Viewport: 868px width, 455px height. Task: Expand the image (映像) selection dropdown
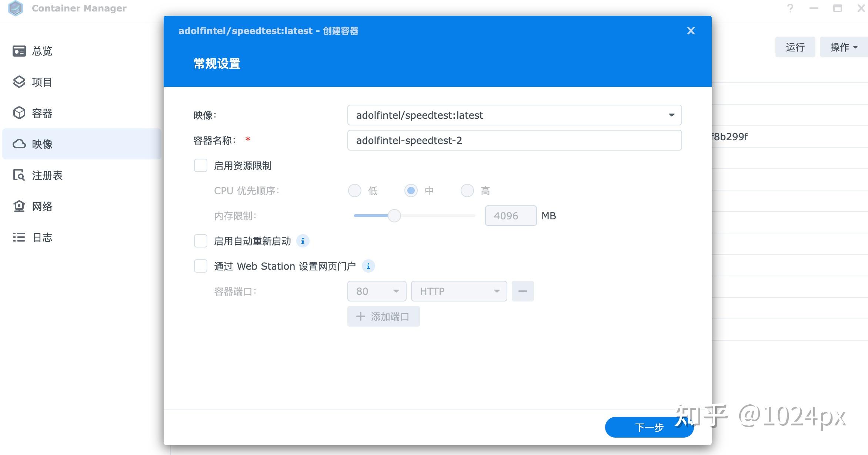point(515,115)
